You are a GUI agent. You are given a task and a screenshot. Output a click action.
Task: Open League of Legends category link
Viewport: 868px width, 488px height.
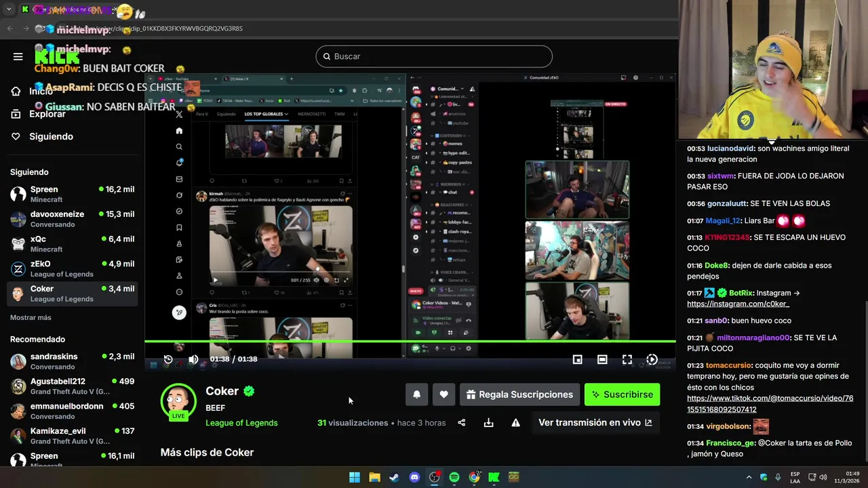[x=241, y=423]
